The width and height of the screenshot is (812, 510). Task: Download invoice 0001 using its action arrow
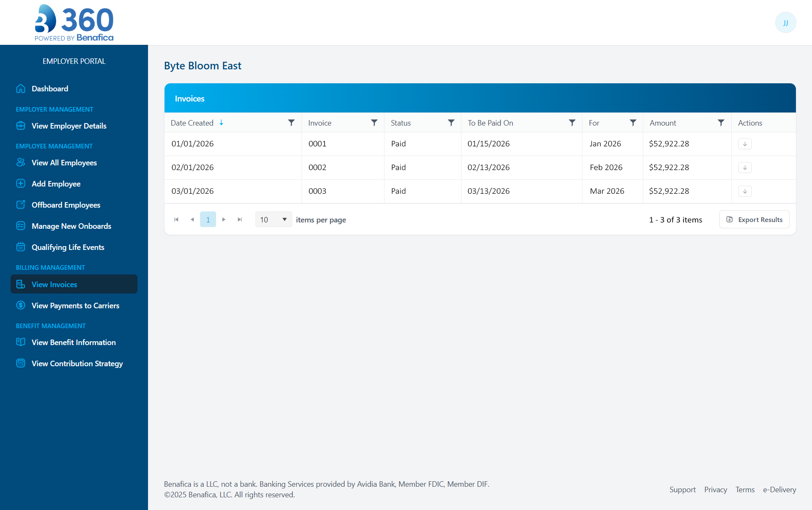pyautogui.click(x=745, y=144)
